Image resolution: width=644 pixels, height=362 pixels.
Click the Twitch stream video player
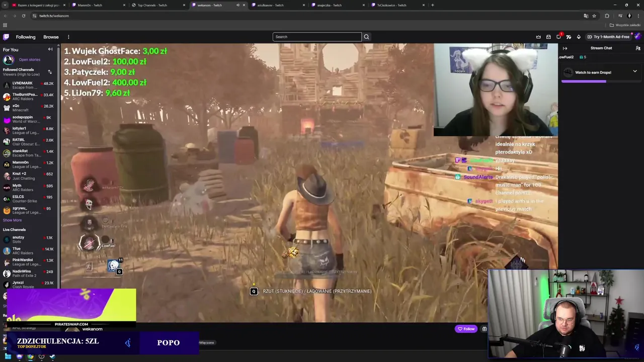(x=309, y=183)
